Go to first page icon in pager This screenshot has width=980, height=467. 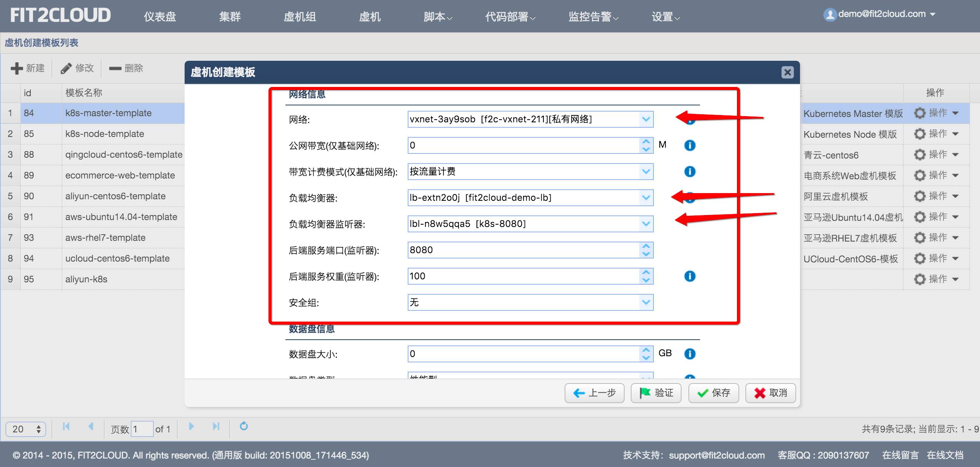click(66, 426)
